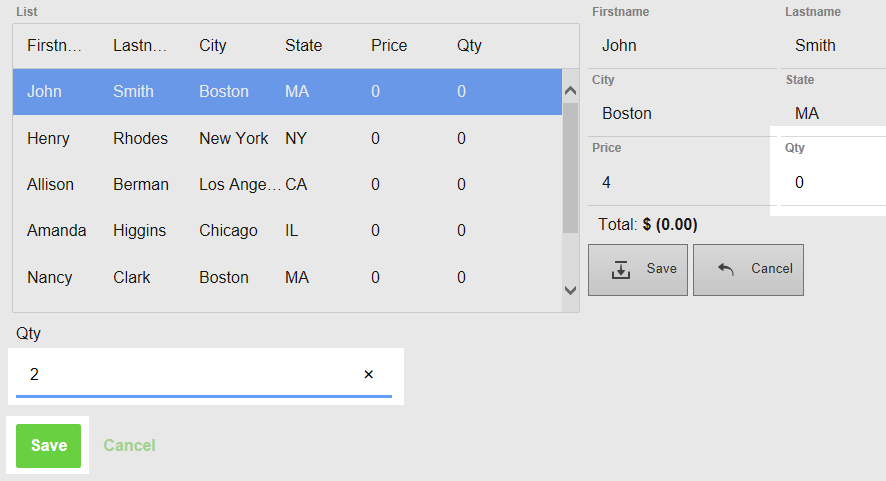Select the Nancy Clark row
Image resolution: width=886 pixels, height=481 pixels.
287,278
